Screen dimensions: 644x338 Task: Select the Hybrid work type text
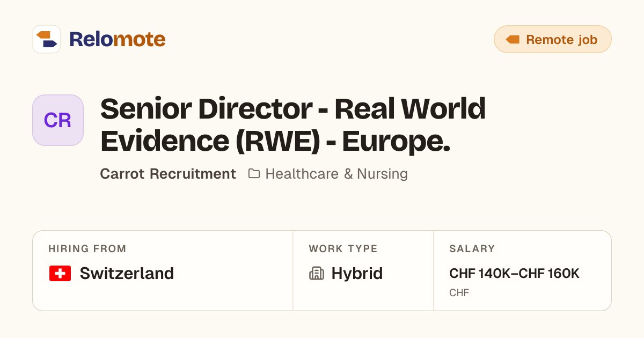tap(357, 274)
